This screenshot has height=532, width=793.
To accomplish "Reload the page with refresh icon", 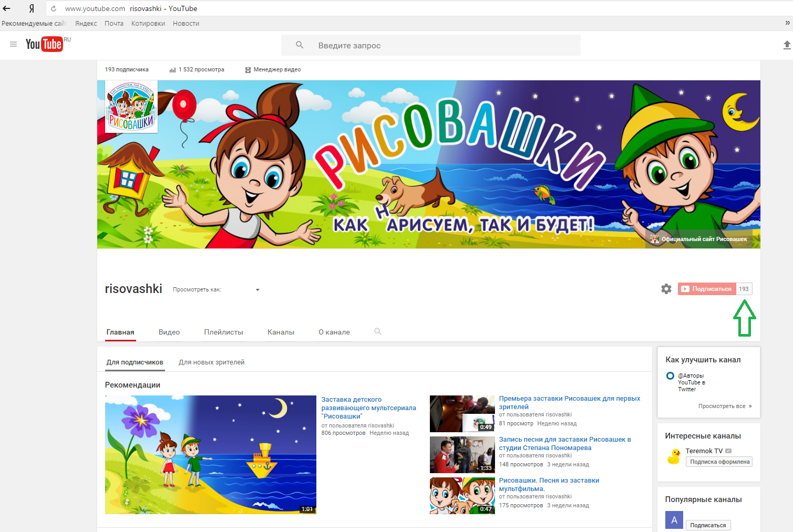I will coord(54,8).
